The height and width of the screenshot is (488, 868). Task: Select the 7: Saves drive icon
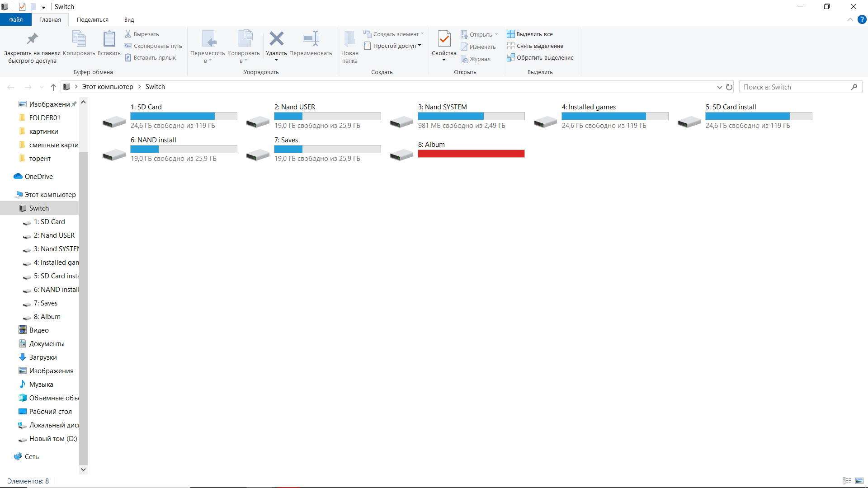point(258,155)
